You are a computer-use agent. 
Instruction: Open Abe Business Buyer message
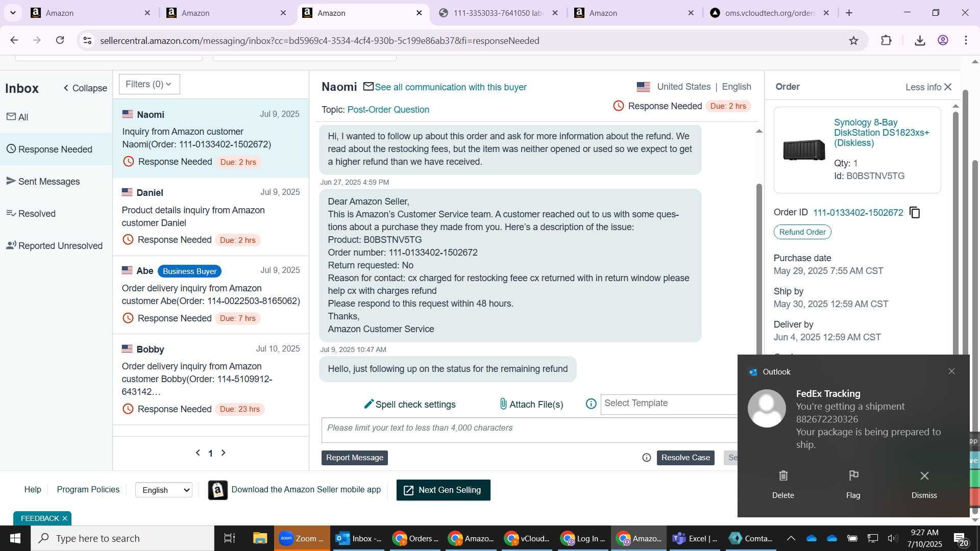pyautogui.click(x=211, y=295)
